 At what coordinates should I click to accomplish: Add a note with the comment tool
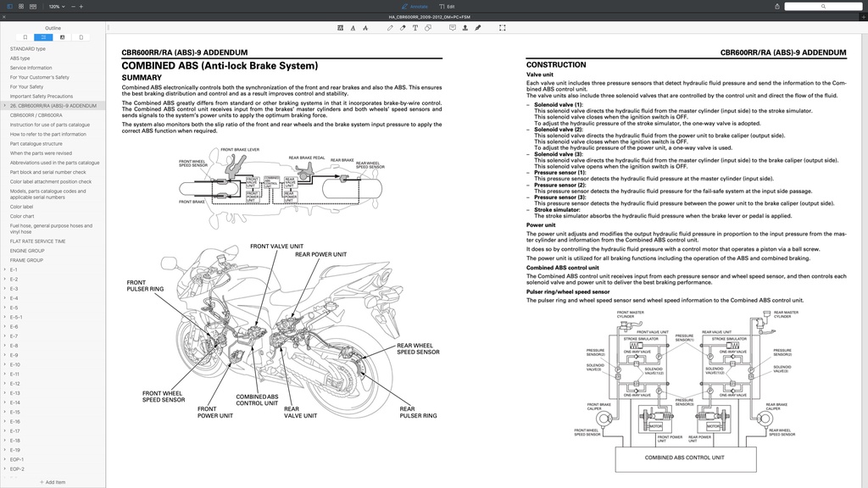(x=453, y=28)
